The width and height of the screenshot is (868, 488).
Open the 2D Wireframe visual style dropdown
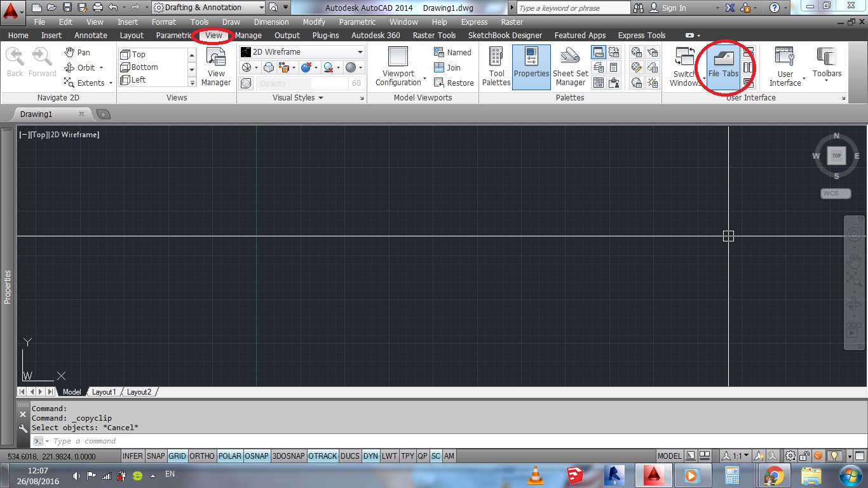tap(302, 52)
